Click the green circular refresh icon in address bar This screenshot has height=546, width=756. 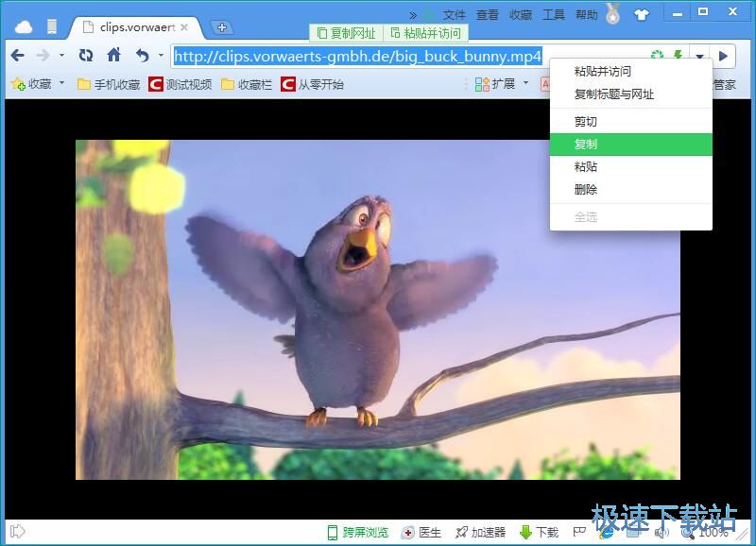tap(657, 54)
